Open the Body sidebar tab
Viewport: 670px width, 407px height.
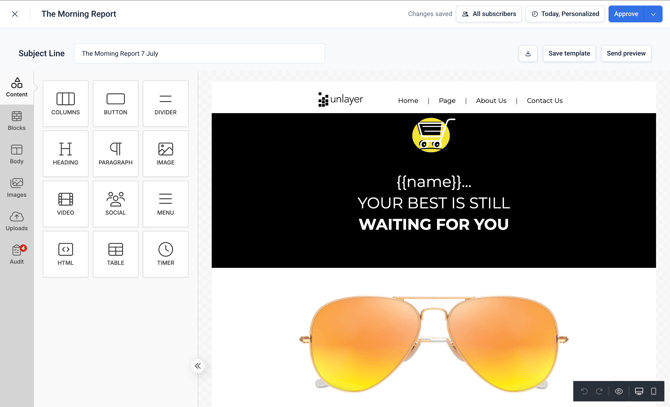pyautogui.click(x=17, y=154)
